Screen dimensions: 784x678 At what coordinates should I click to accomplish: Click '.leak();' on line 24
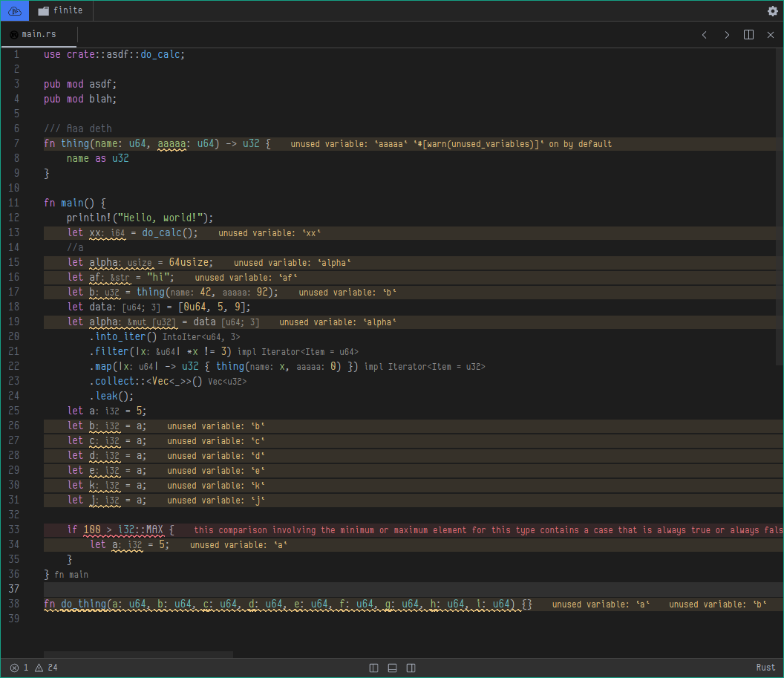[x=111, y=396]
